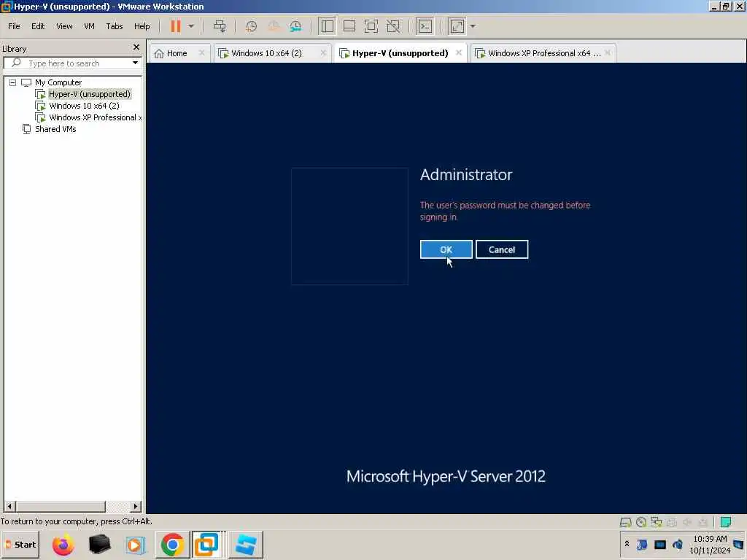Click the black folder taskbar icon
Screen dimensions: 747x560
point(99,544)
